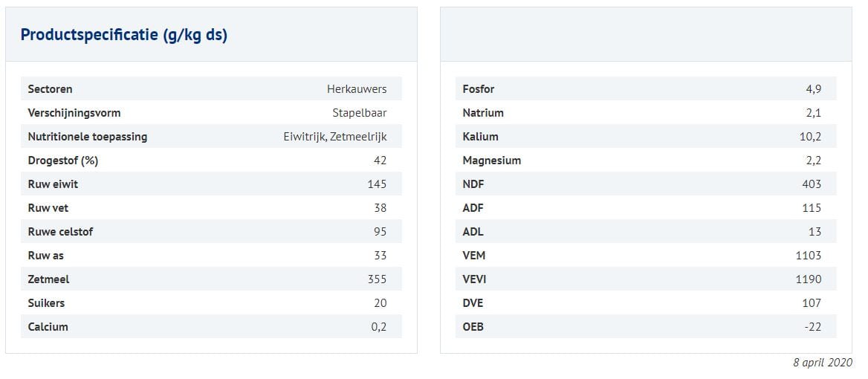Click the Stapelbaar value
Image resolution: width=868 pixels, height=379 pixels.
point(360,113)
